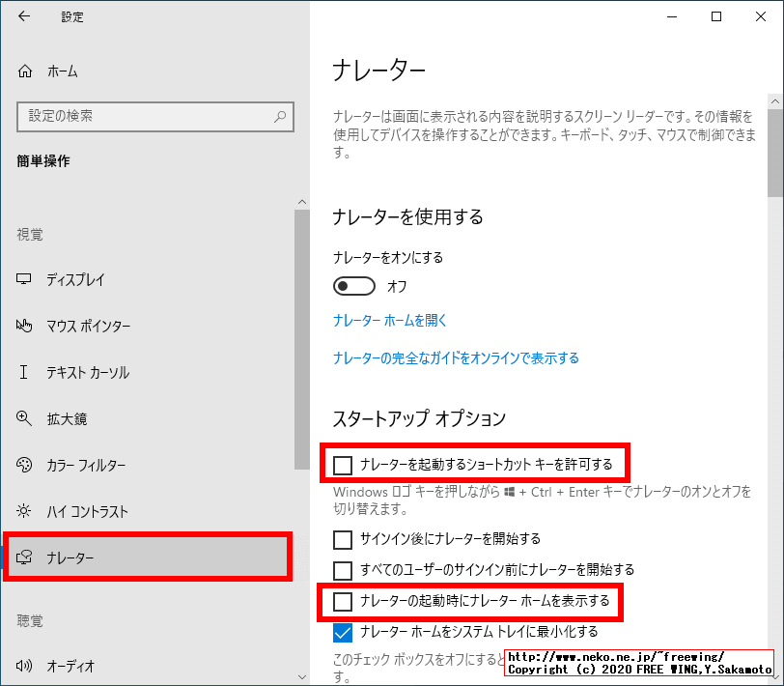Viewport: 784px width, 686px height.
Task: Toggle the ナレーターをオンにする switch
Action: (354, 286)
